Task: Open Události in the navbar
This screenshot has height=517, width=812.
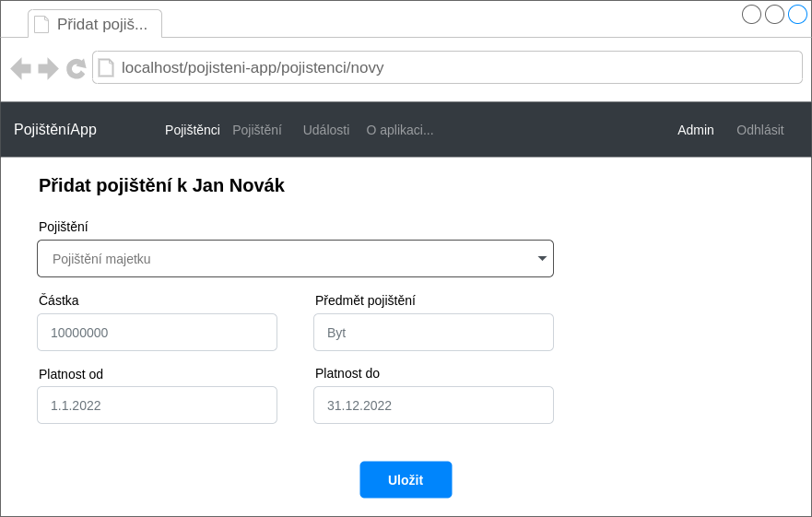Action: coord(326,130)
